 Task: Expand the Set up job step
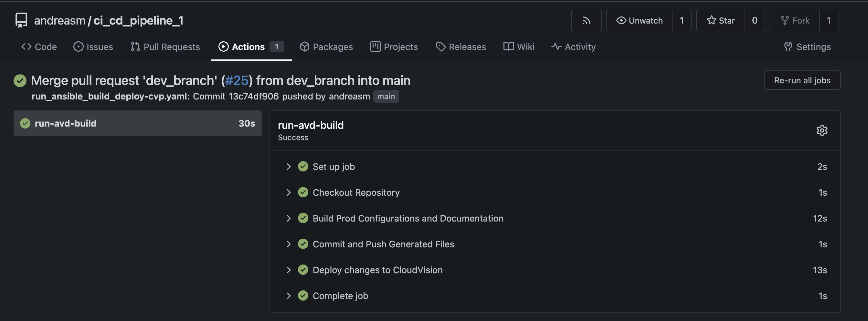(555, 167)
